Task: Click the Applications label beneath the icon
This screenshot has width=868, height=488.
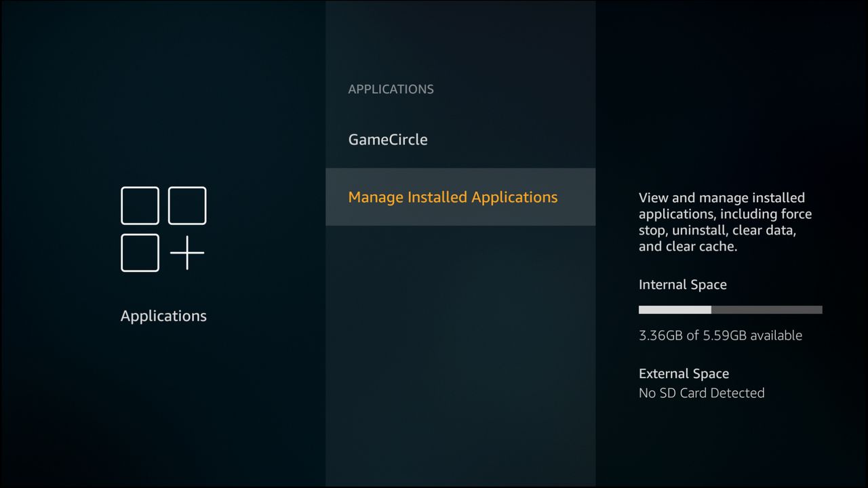Action: [163, 316]
